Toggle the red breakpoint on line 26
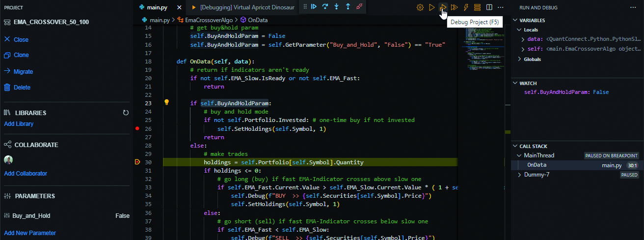644x240 pixels. pyautogui.click(x=137, y=129)
